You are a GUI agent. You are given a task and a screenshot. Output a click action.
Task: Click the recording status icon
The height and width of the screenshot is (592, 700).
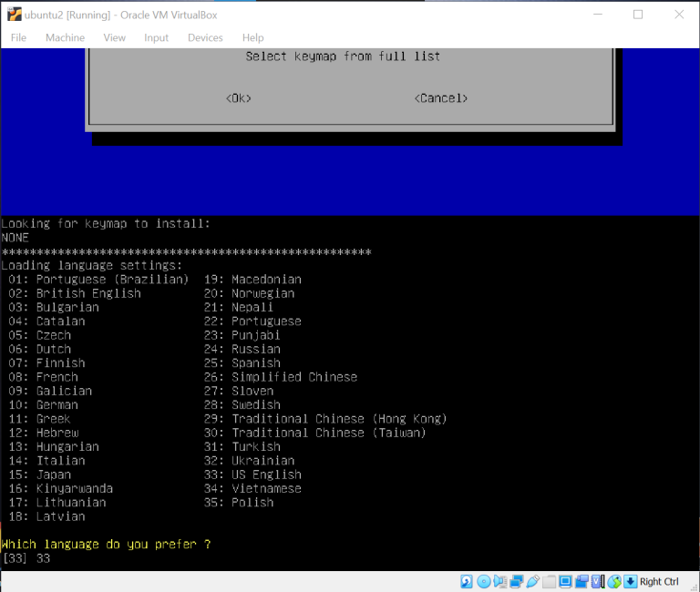click(x=582, y=581)
